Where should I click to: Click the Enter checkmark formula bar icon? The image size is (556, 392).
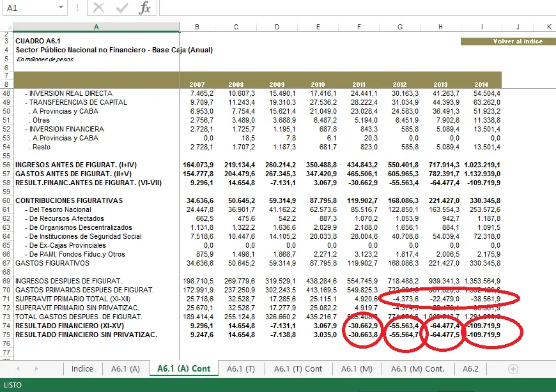coord(121,8)
